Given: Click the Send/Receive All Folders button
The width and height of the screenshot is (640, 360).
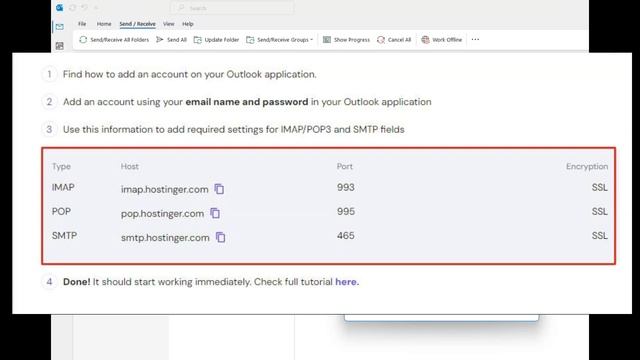Looking at the screenshot, I should coord(114,40).
